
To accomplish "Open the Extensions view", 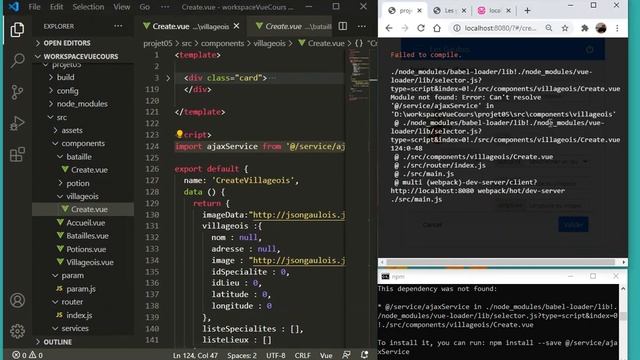I will click(x=17, y=154).
